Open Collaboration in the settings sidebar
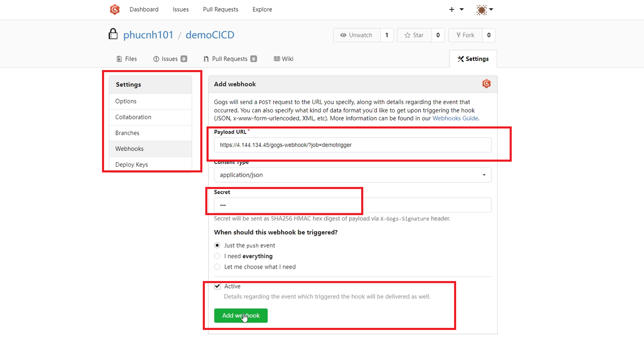 point(151,117)
